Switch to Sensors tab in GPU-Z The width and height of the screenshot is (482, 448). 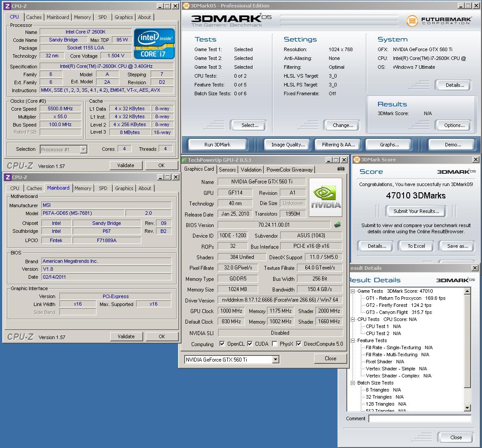[x=227, y=169]
